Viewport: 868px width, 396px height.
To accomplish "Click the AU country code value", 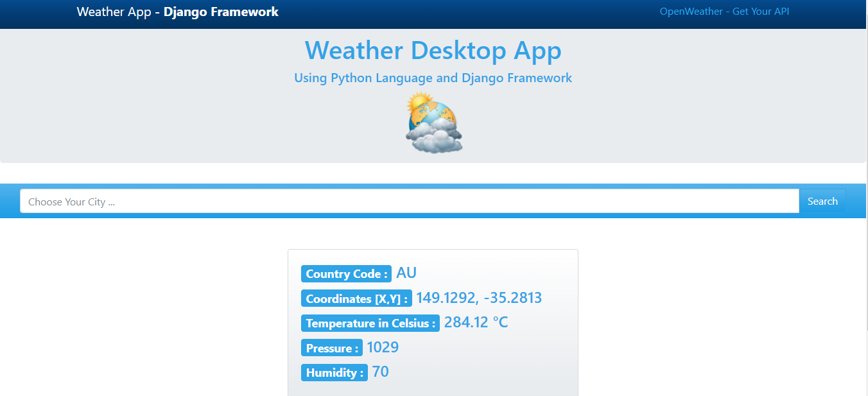I will [406, 273].
